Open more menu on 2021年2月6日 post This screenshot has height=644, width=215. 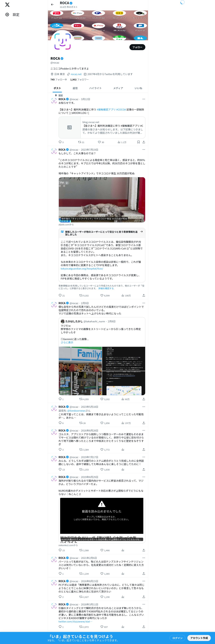click(x=144, y=558)
